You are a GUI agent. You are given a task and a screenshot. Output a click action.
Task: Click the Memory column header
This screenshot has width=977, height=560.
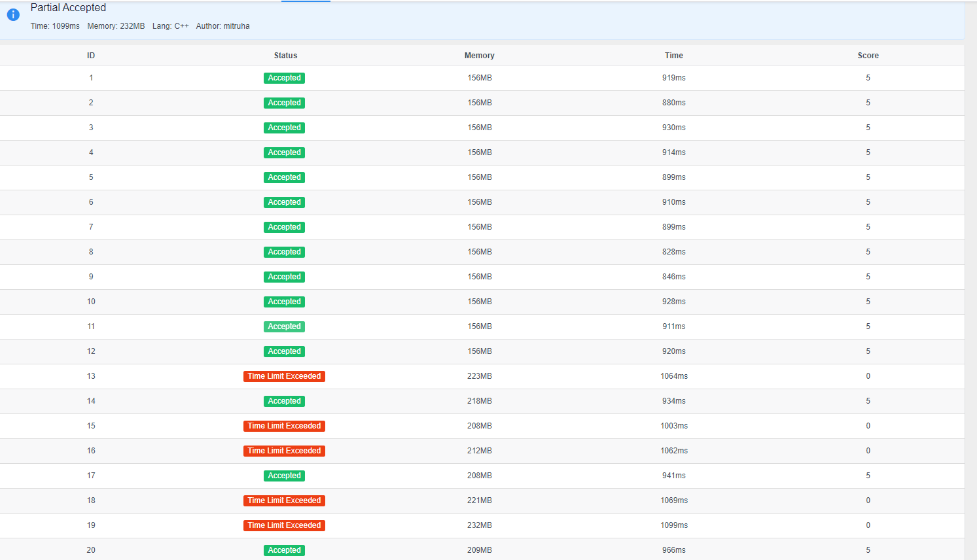(x=480, y=56)
